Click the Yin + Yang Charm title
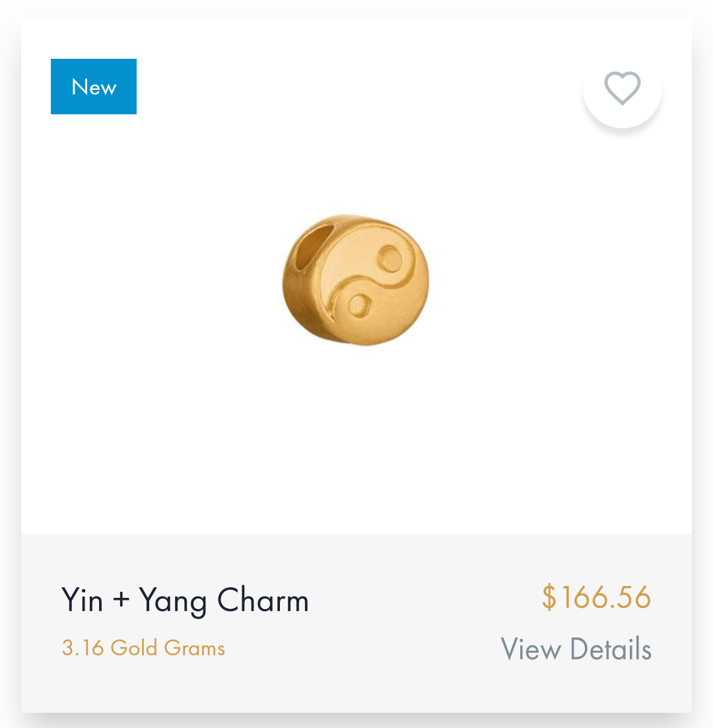This screenshot has height=728, width=713. 185,601
